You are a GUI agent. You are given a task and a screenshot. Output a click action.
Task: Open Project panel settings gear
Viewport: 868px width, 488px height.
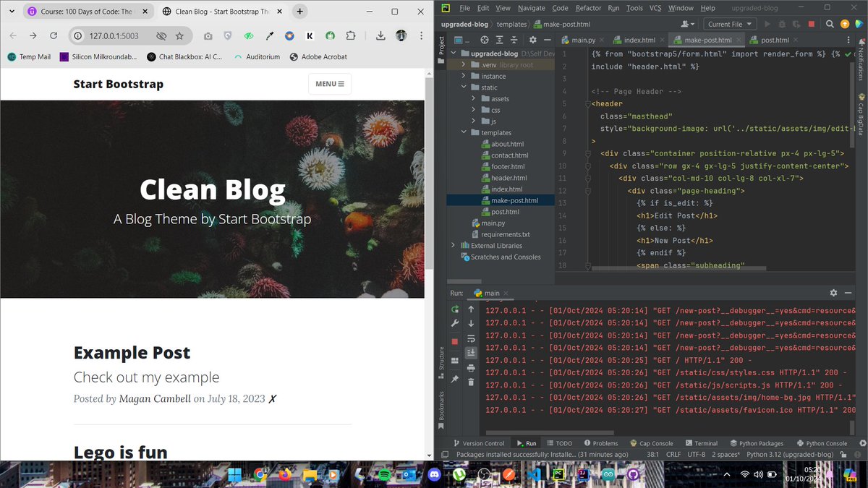click(533, 40)
